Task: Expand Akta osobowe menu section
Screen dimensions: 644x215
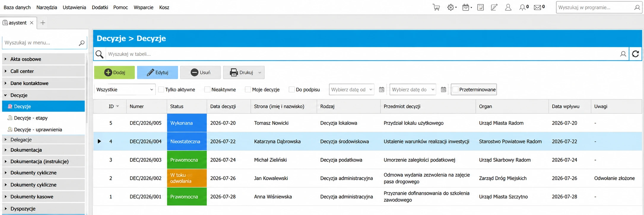Action: pyautogui.click(x=43, y=59)
